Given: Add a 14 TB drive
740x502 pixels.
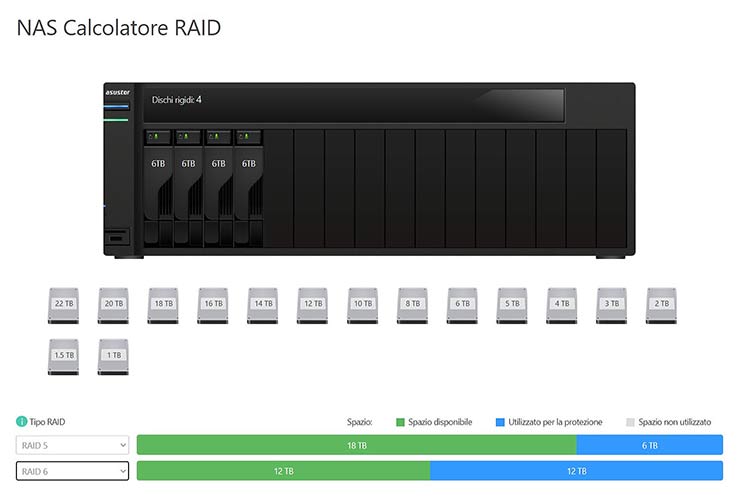Looking at the screenshot, I should click(263, 304).
